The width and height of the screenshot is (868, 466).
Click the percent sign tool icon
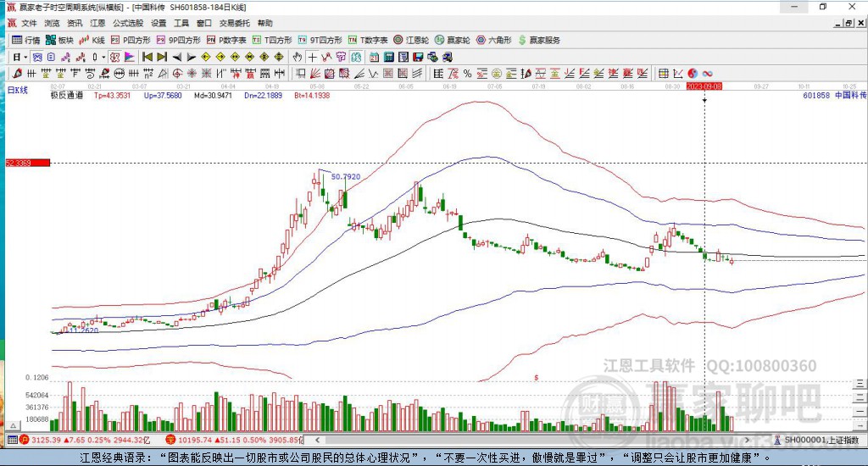pyautogui.click(x=468, y=74)
